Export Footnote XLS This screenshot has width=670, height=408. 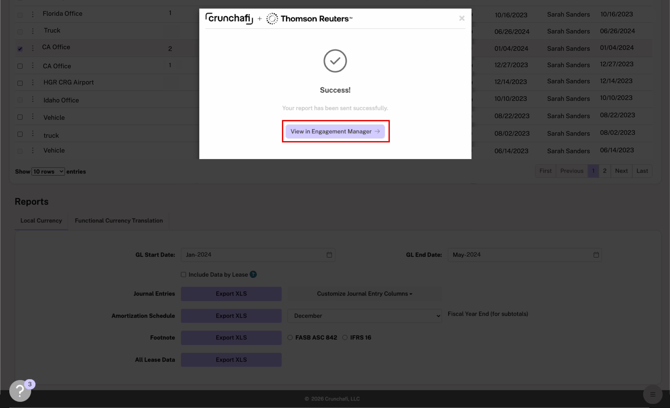pyautogui.click(x=231, y=338)
